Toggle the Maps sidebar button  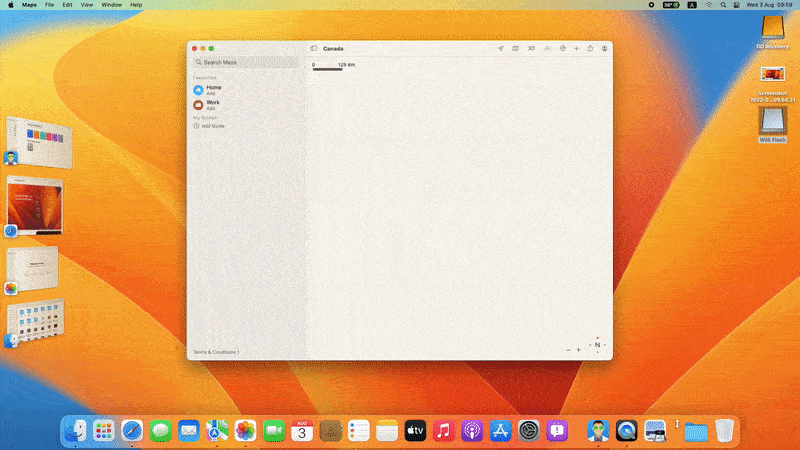click(314, 48)
